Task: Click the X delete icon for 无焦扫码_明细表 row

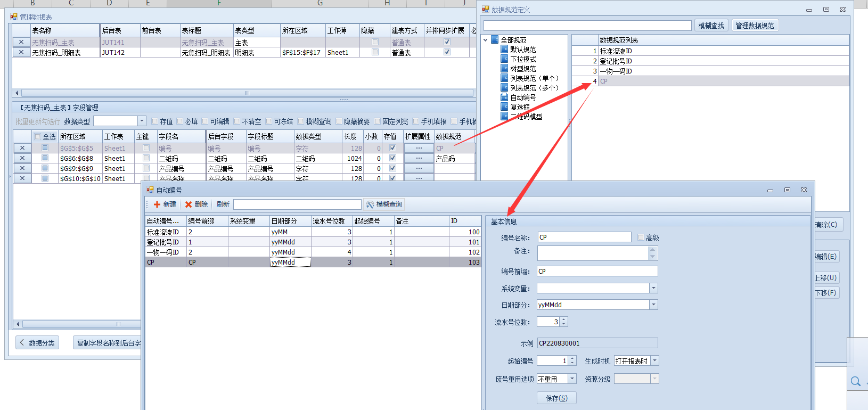Action: 21,52
